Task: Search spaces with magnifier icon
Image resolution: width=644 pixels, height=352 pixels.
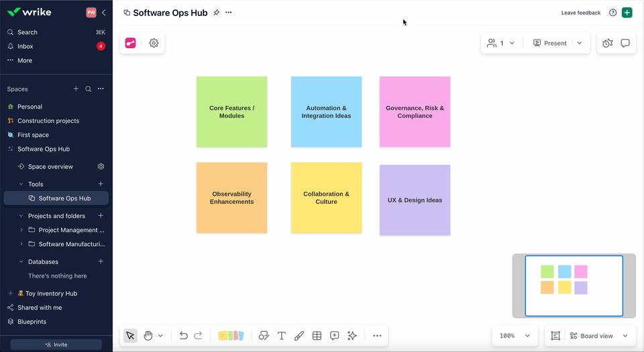Action: click(89, 89)
